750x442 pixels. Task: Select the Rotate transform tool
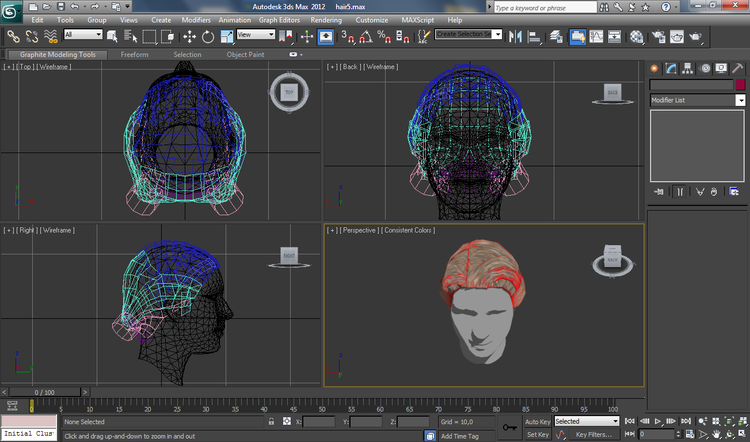tap(208, 37)
